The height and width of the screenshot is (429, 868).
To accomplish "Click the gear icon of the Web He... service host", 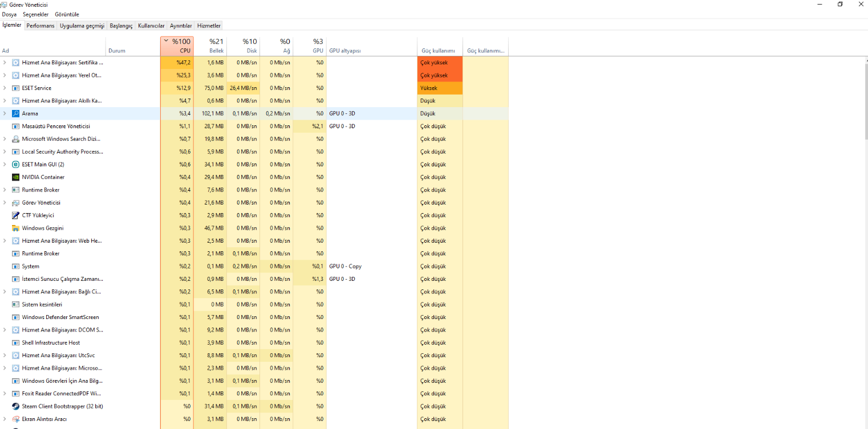I will click(x=15, y=241).
